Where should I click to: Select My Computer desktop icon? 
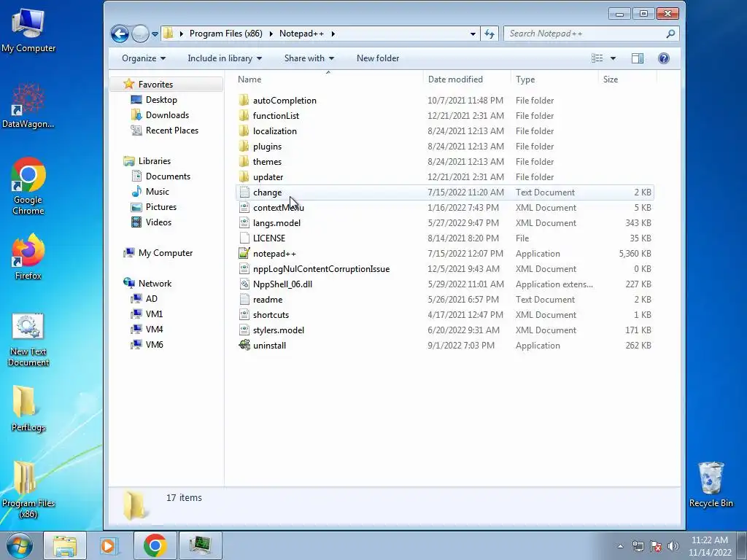click(x=28, y=31)
